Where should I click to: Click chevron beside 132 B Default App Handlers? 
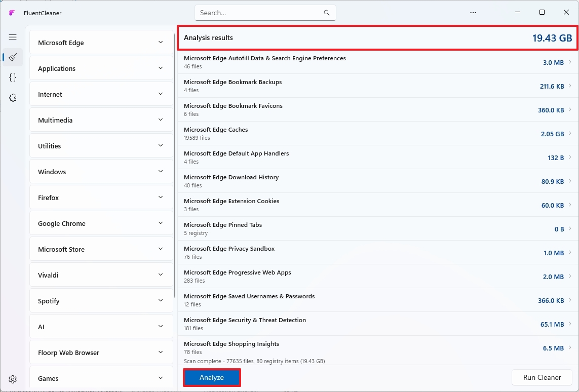click(570, 157)
